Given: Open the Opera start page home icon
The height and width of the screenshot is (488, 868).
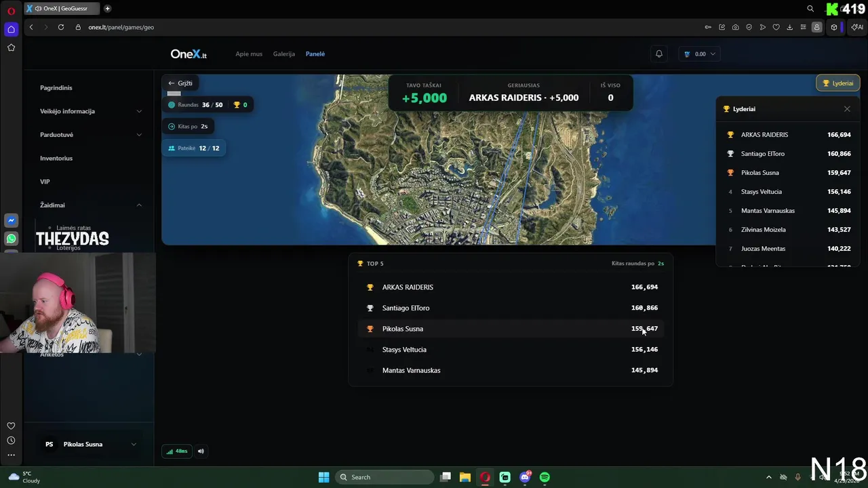Looking at the screenshot, I should [11, 29].
